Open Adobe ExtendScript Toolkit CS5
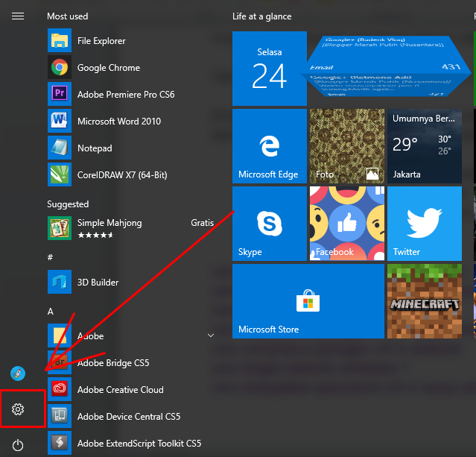The image size is (476, 457). (131, 443)
